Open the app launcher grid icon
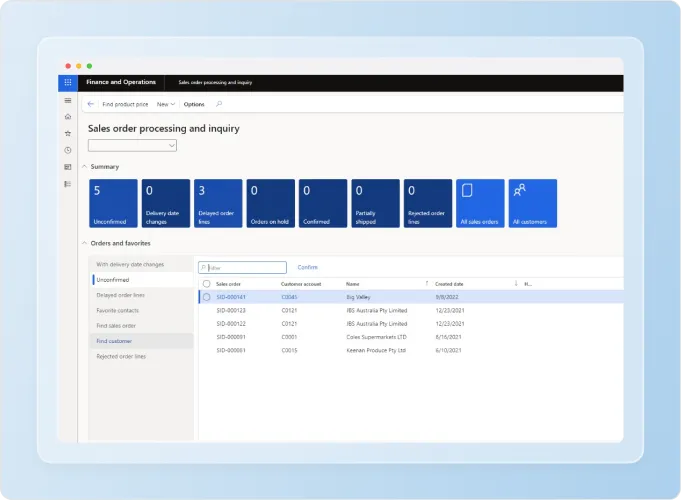The width and height of the screenshot is (681, 500). point(68,83)
